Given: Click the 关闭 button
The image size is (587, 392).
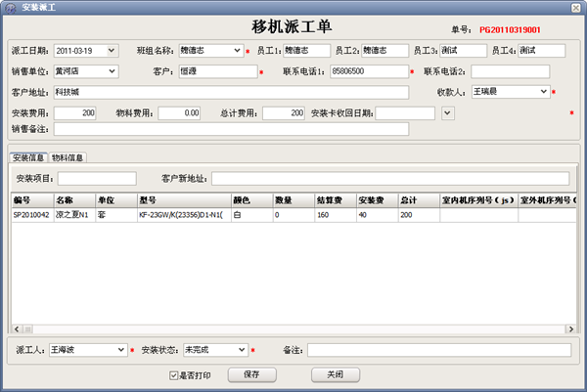Looking at the screenshot, I should coord(336,374).
